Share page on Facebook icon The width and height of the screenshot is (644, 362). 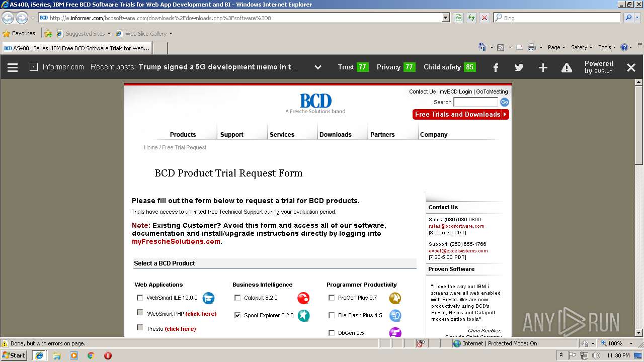coord(496,67)
